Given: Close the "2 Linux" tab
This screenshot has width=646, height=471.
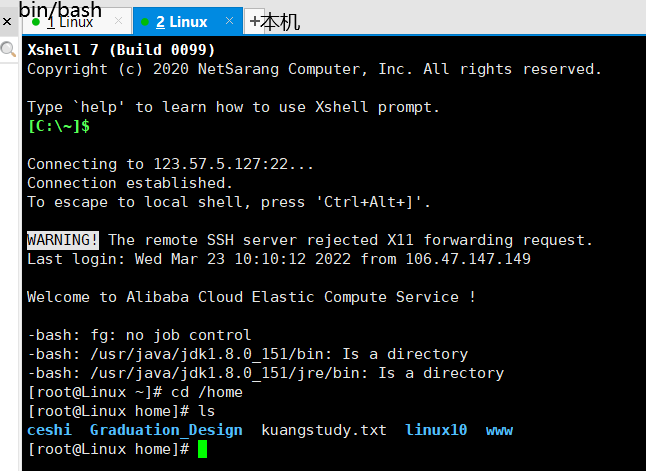Looking at the screenshot, I should tap(231, 21).
